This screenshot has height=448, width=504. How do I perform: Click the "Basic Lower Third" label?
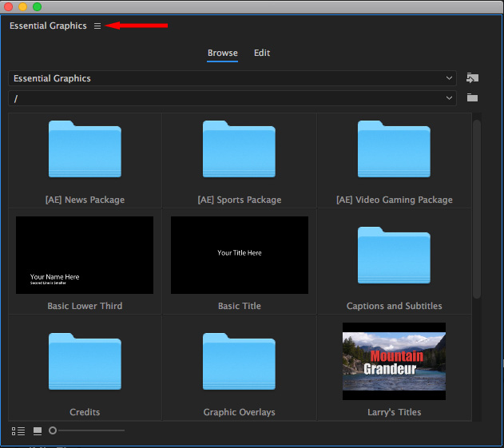(x=85, y=306)
